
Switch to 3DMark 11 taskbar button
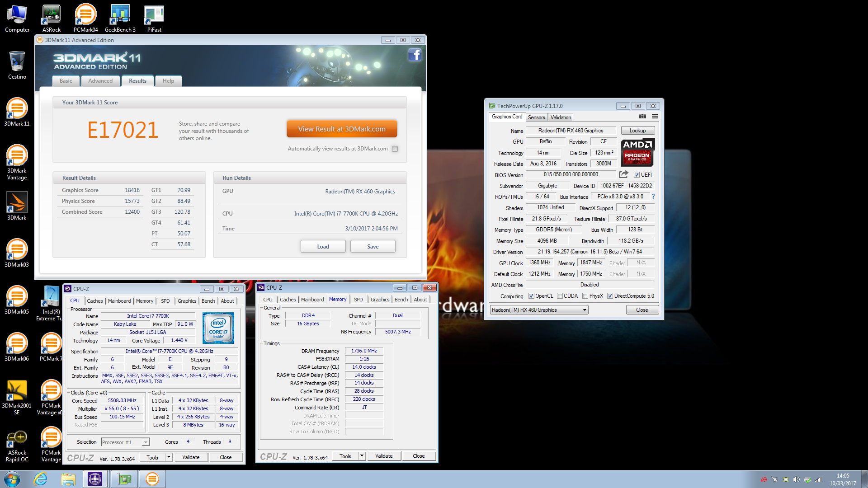152,479
